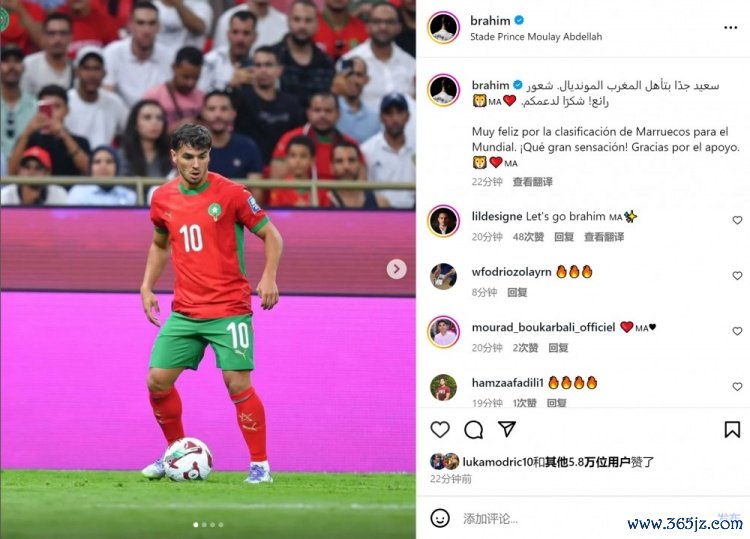
Task: Like lildesigne's comment
Action: pyautogui.click(x=737, y=220)
